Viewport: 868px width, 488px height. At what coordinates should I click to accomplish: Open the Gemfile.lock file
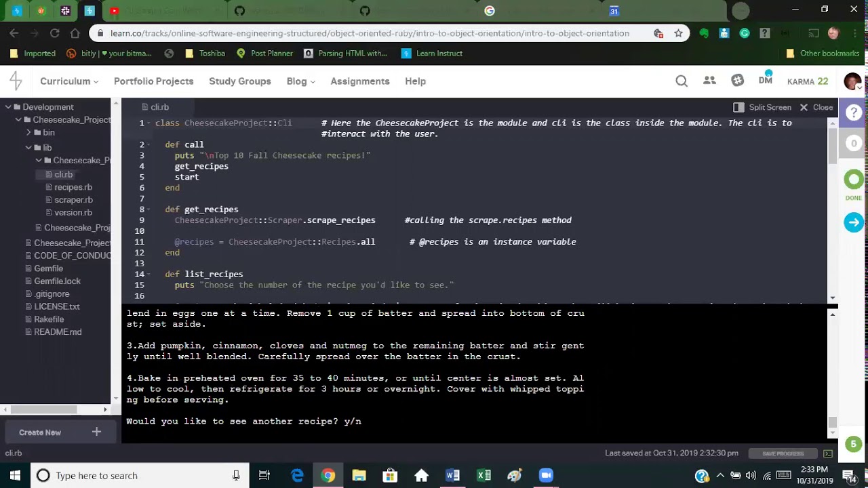[57, 281]
